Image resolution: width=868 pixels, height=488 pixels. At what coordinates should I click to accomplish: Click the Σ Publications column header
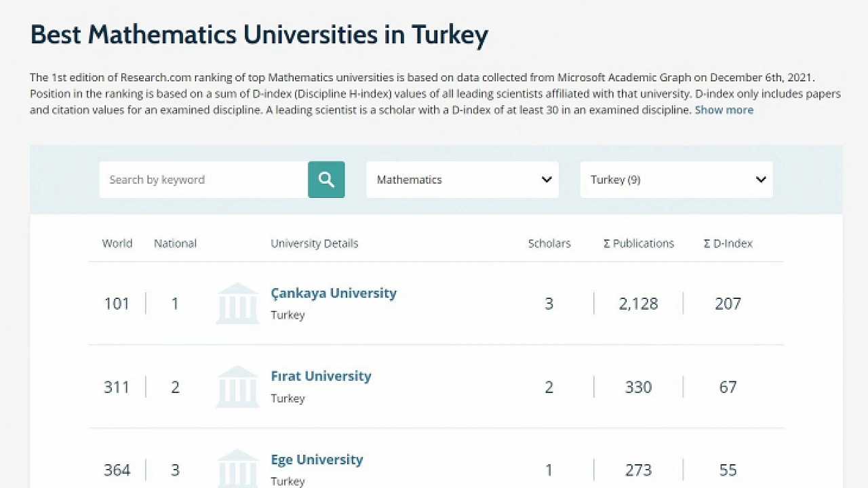(639, 243)
